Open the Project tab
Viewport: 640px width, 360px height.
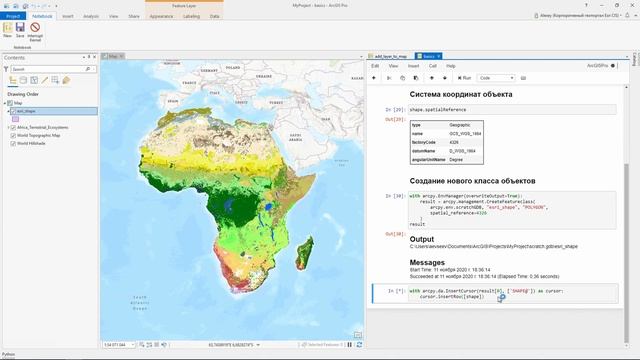pos(13,16)
